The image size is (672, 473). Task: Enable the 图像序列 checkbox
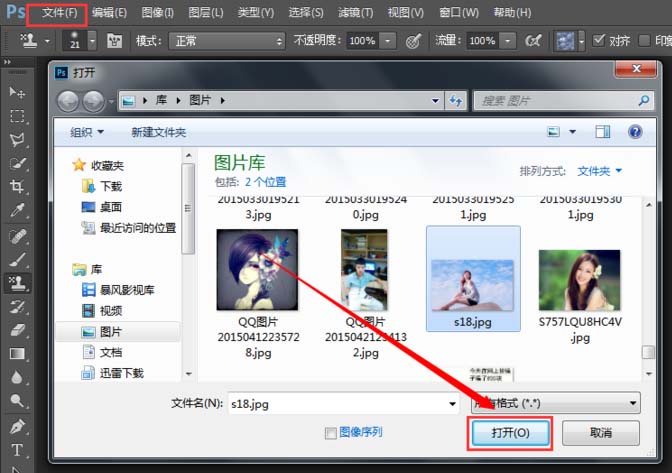click(330, 434)
